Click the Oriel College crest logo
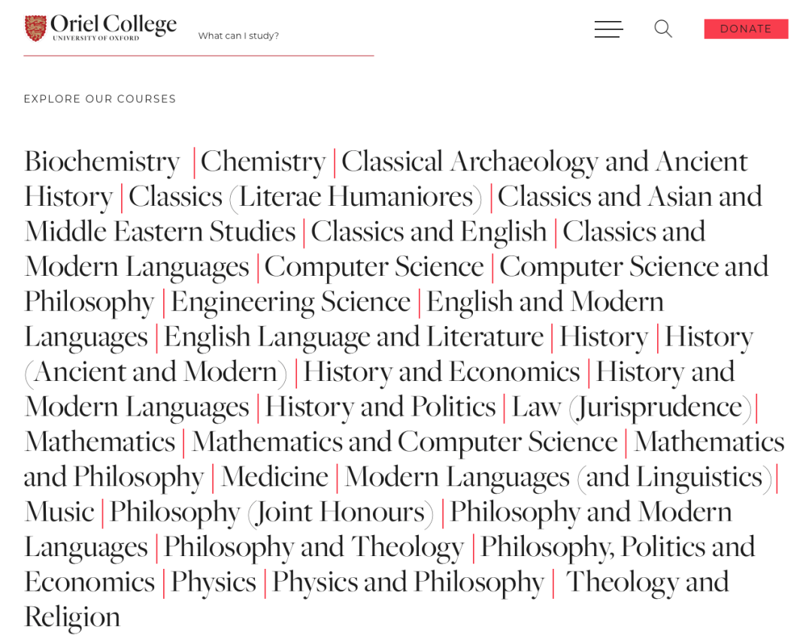Image resolution: width=812 pixels, height=644 pixels. 35,28
